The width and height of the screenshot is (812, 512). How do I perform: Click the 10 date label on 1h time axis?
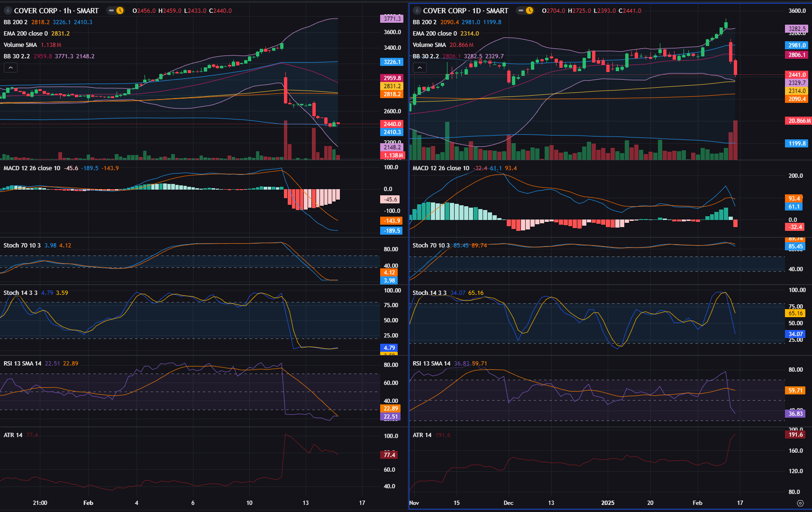point(249,503)
